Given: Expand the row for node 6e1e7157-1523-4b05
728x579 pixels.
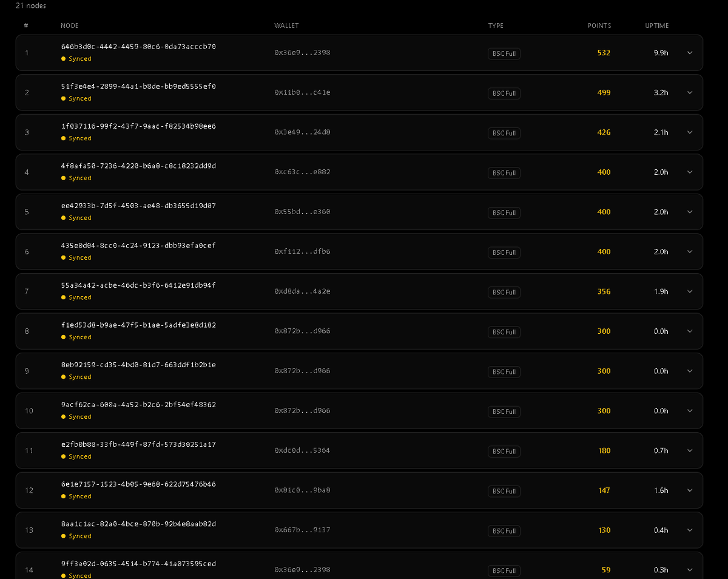Looking at the screenshot, I should [690, 490].
